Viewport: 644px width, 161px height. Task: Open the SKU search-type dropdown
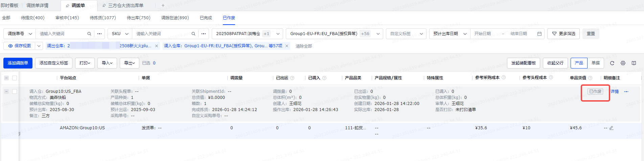pyautogui.click(x=120, y=34)
